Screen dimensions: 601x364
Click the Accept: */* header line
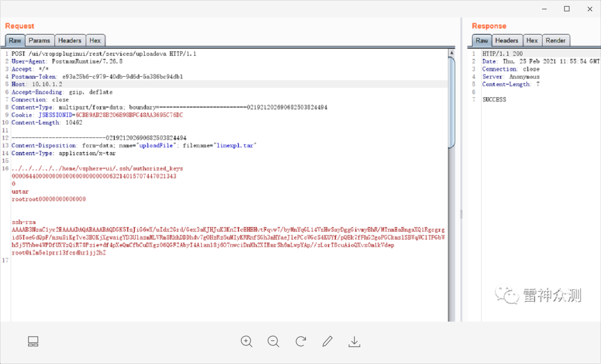[30, 69]
